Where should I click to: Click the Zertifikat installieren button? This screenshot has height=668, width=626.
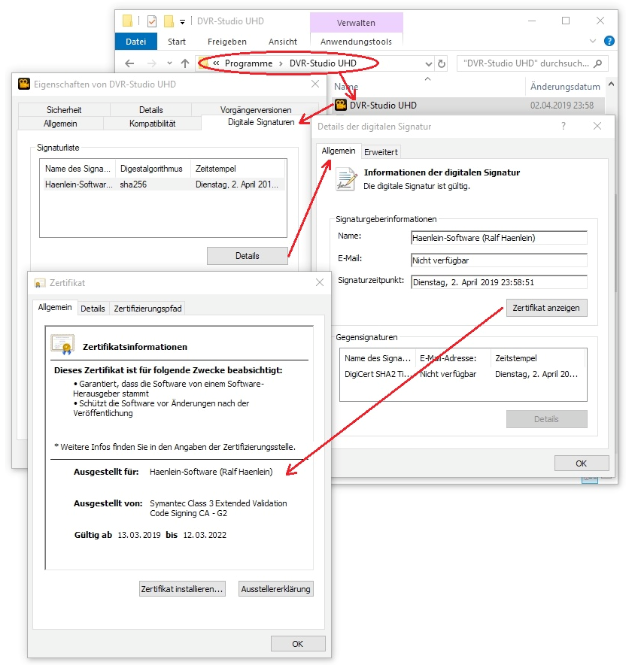182,589
